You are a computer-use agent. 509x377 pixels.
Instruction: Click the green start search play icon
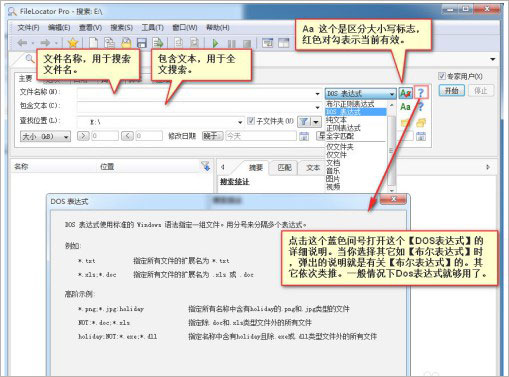215,43
